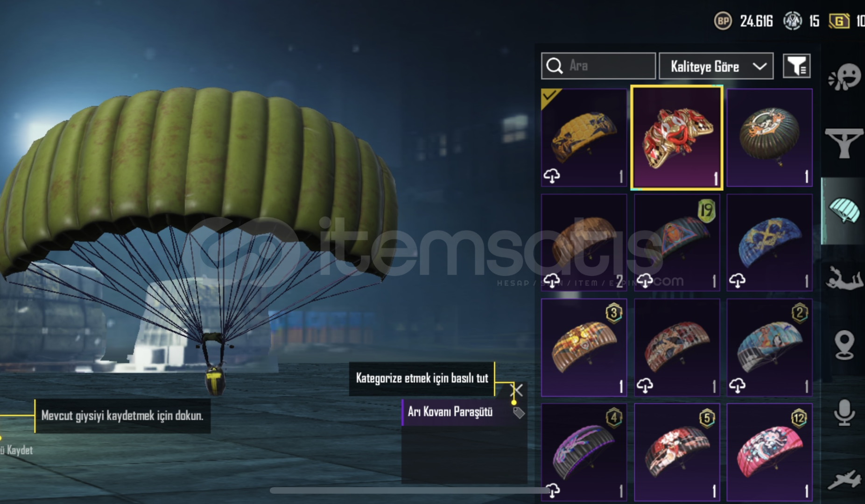Open the location marker category icon

click(x=844, y=345)
